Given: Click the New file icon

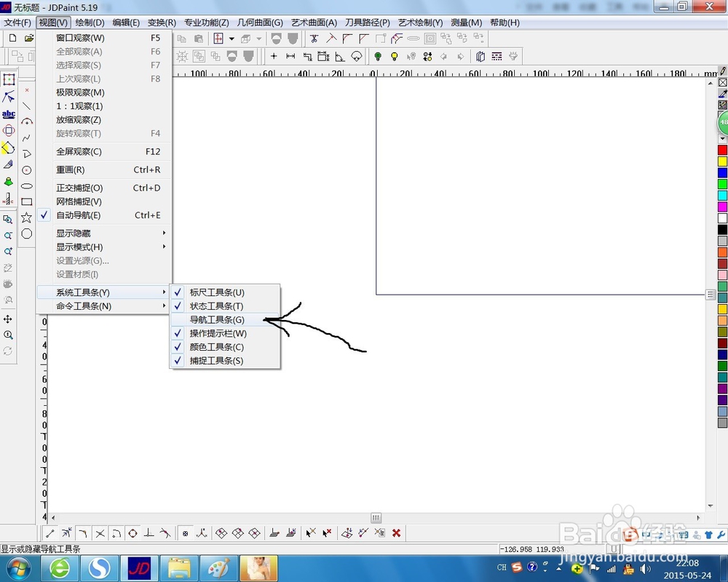Looking at the screenshot, I should [x=12, y=39].
